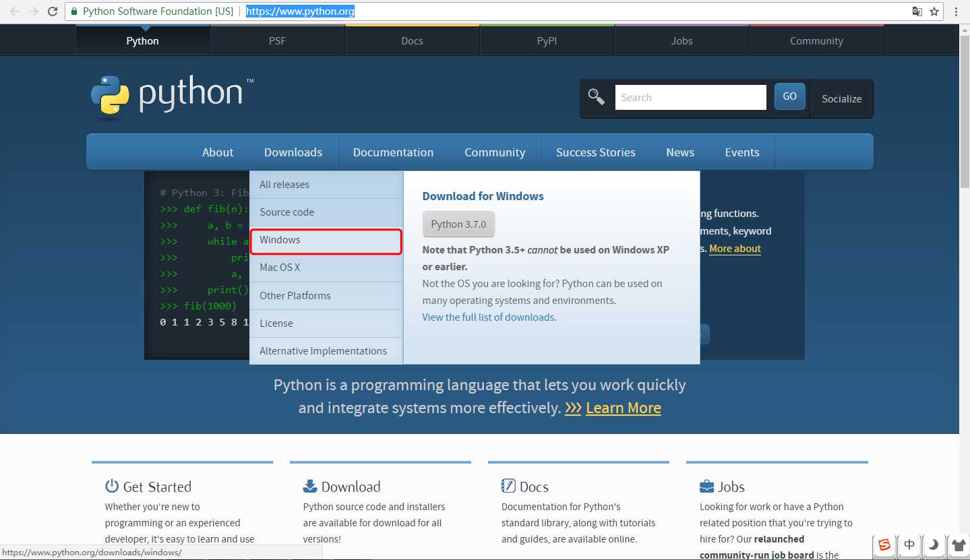The height and width of the screenshot is (560, 970).
Task: Click the Download heading text
Action: pos(351,487)
